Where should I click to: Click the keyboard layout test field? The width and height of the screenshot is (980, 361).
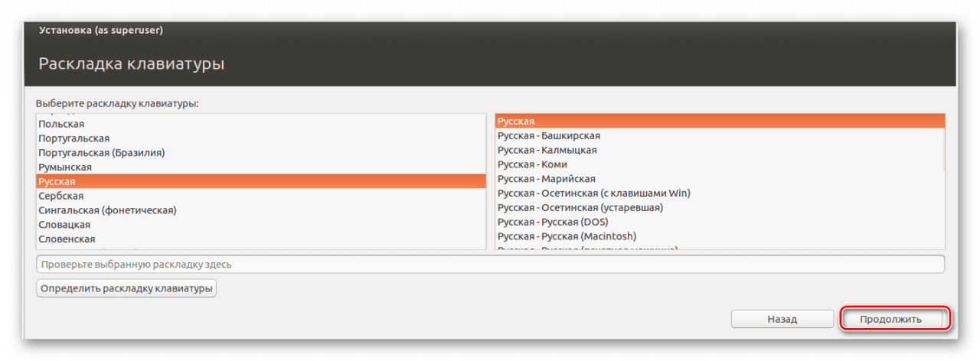[x=490, y=265]
